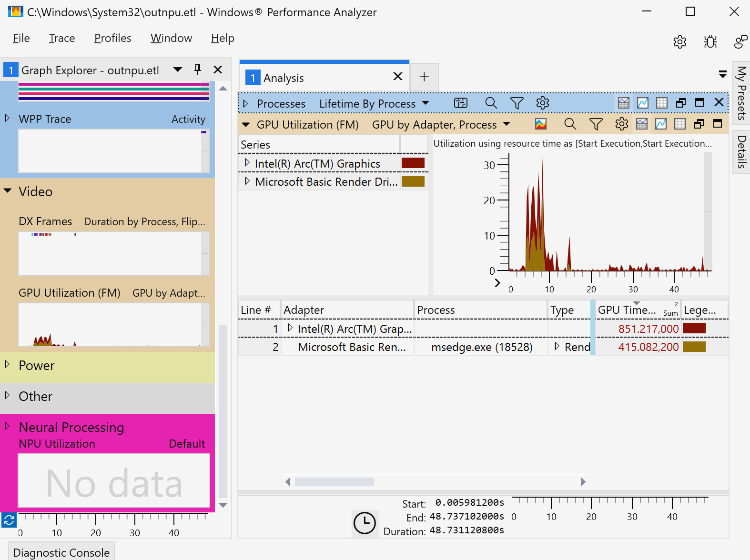
Task: Show graph and table view for GPU Utilization
Action: (x=642, y=124)
